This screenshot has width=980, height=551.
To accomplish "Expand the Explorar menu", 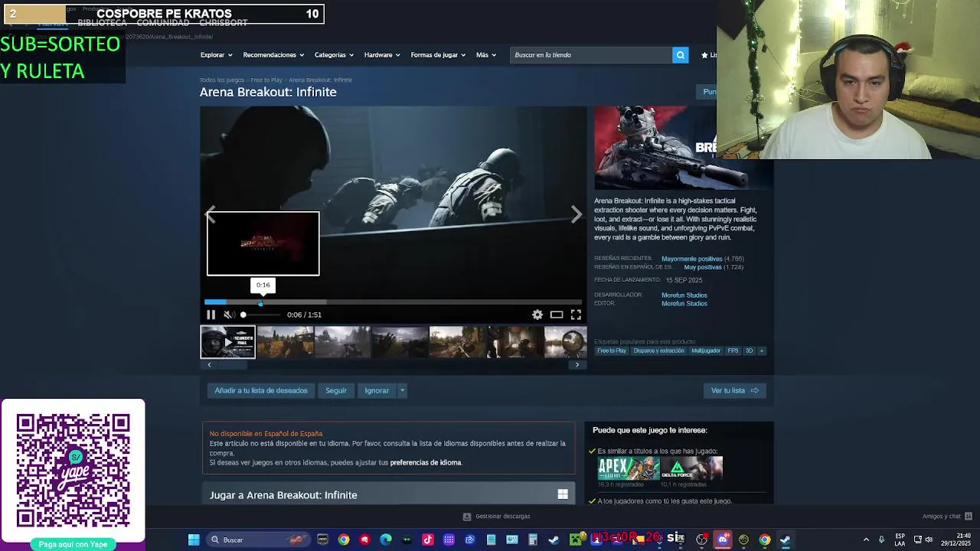I will (215, 55).
